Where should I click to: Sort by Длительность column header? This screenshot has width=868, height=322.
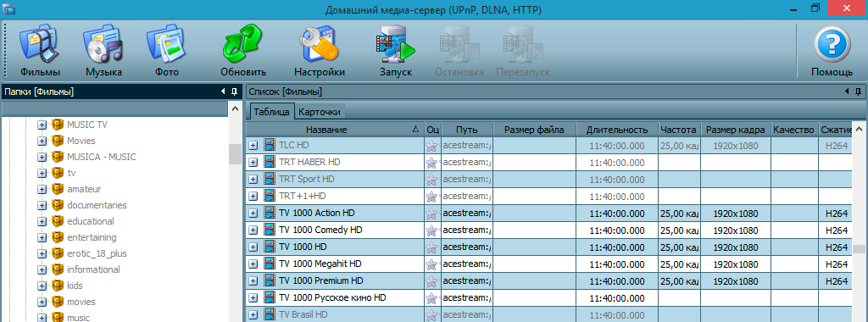coord(617,130)
